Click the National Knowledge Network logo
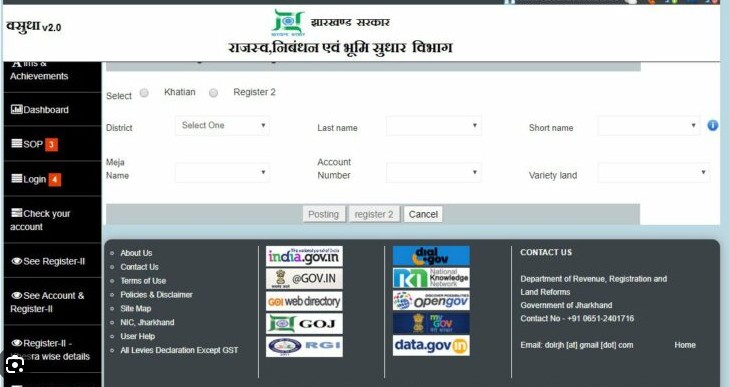Screen dimensions: 729x387 [x=431, y=278]
